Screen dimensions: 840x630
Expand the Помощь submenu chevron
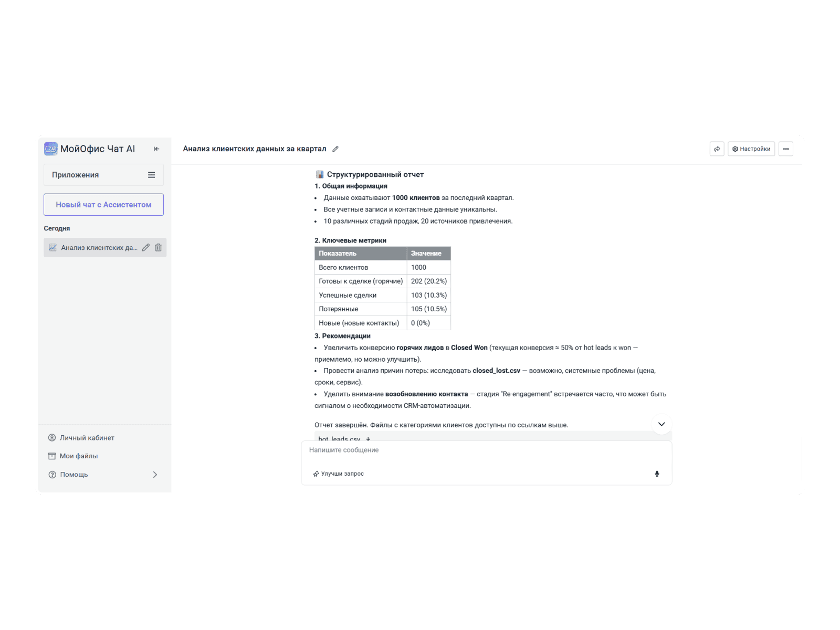pyautogui.click(x=155, y=475)
